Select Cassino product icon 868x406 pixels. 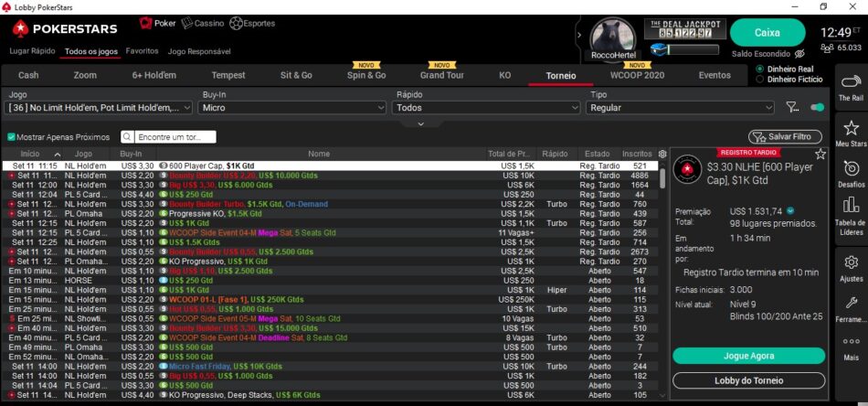click(186, 23)
